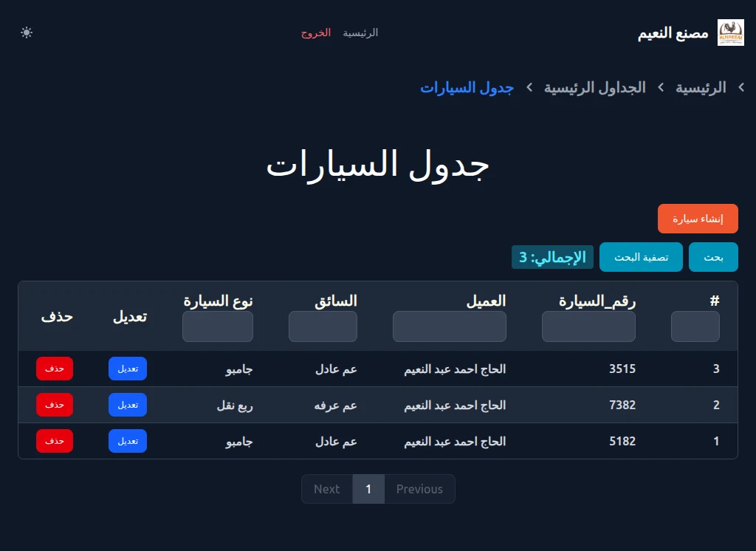This screenshot has width=756, height=551.
Task: Click the Al Naeem factory logo image
Action: tap(730, 32)
